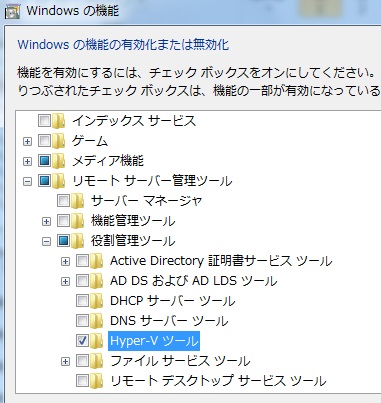Screen dimensions: 381x403
Task: Click folder icon beside DNS サーバー ツール
Action: coord(97,321)
